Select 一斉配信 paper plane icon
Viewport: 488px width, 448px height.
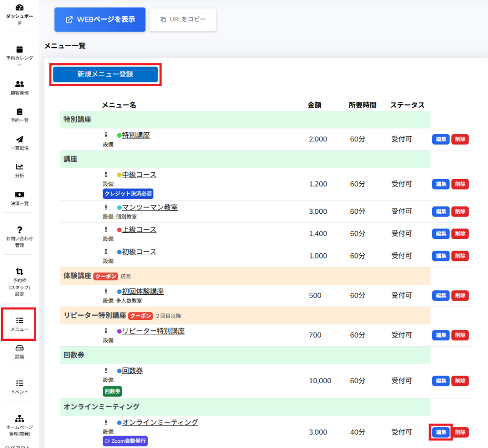(x=20, y=139)
